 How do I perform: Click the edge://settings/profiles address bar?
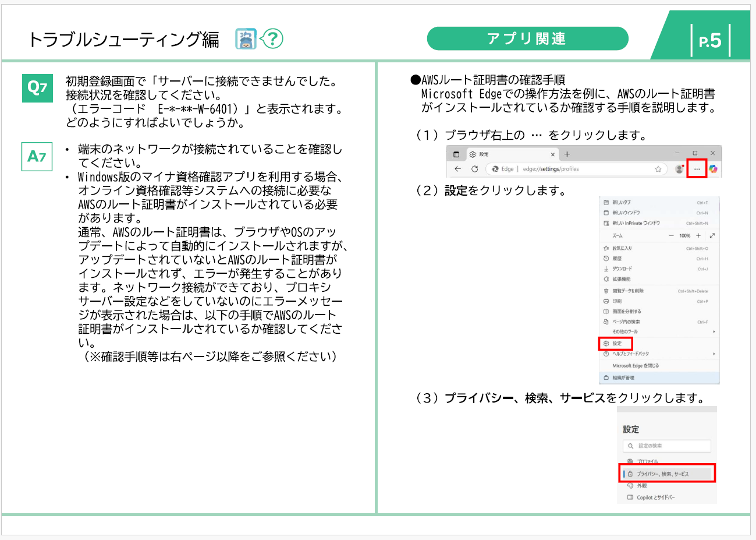click(576, 169)
